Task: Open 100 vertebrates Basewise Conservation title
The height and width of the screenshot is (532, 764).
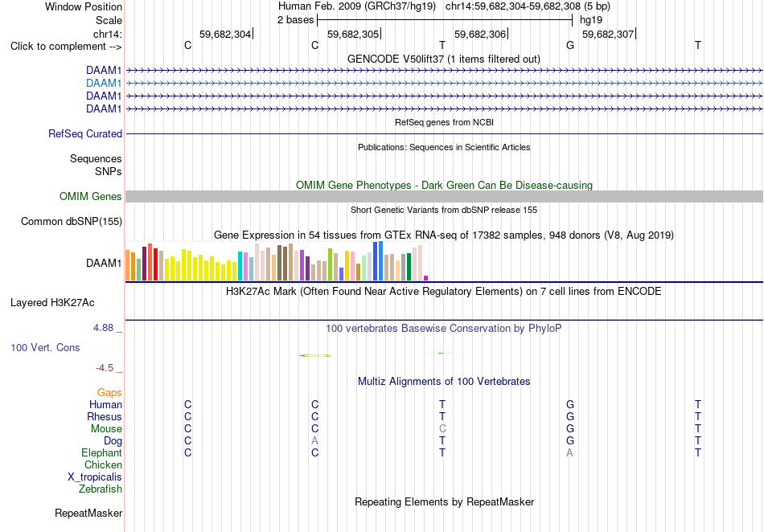Action: pyautogui.click(x=444, y=328)
